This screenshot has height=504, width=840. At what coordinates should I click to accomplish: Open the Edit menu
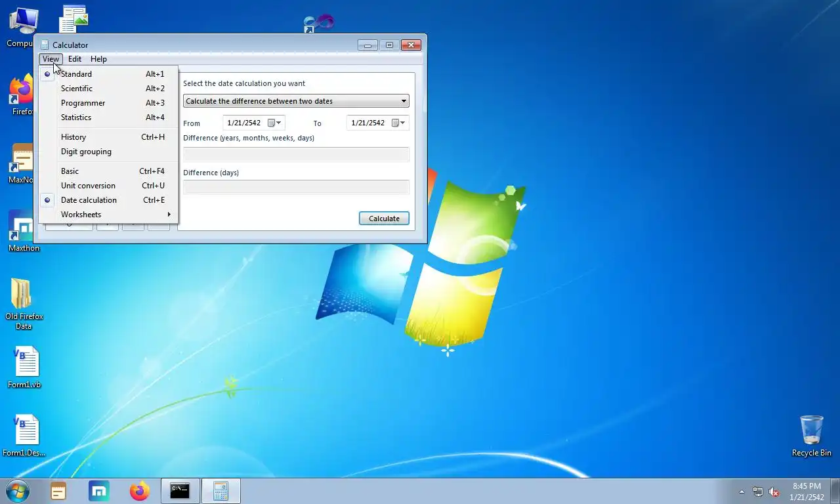point(75,59)
